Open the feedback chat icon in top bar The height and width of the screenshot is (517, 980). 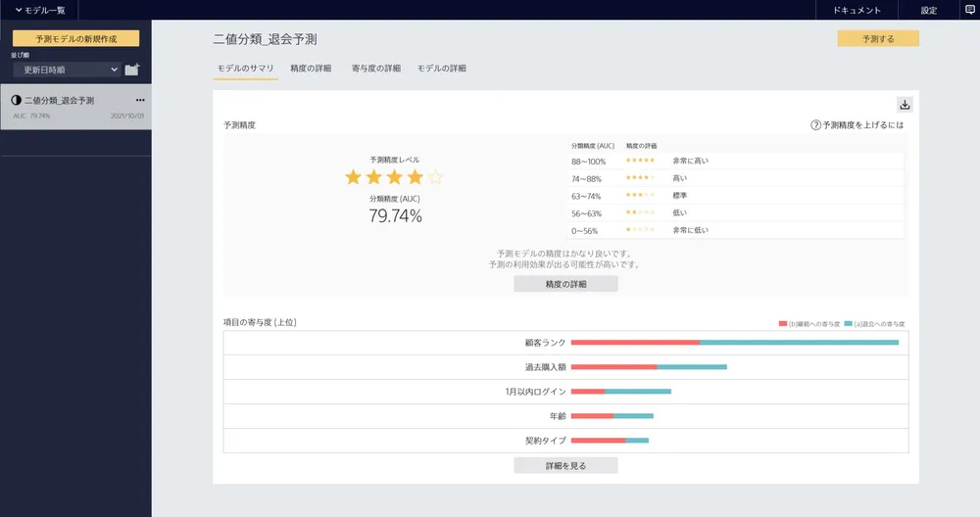point(970,10)
